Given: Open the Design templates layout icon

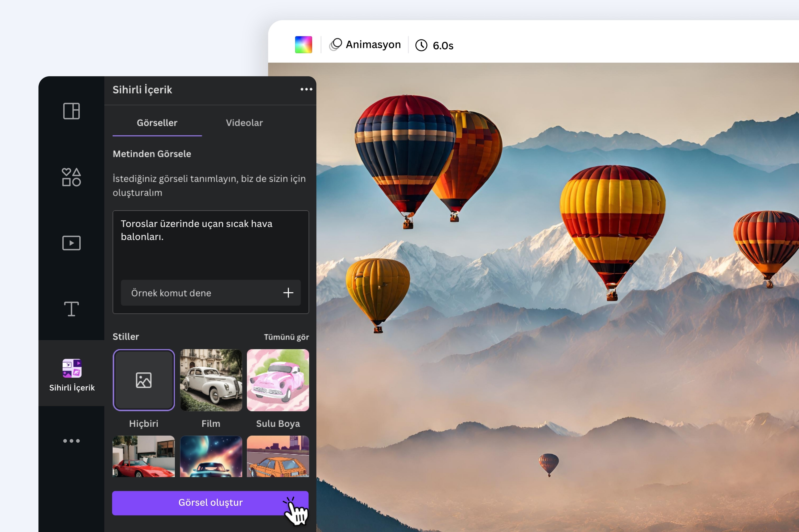Looking at the screenshot, I should point(71,111).
